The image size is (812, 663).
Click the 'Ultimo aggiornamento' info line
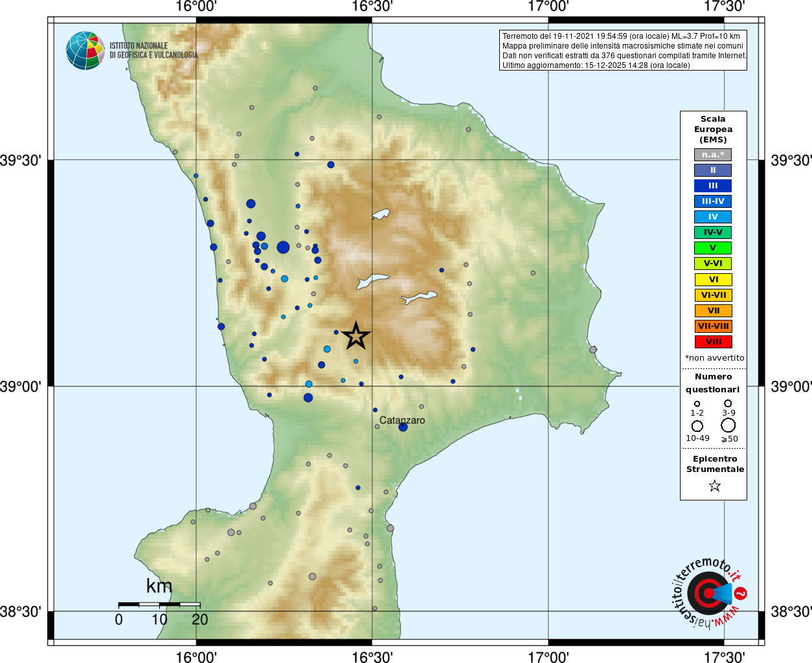tap(596, 65)
